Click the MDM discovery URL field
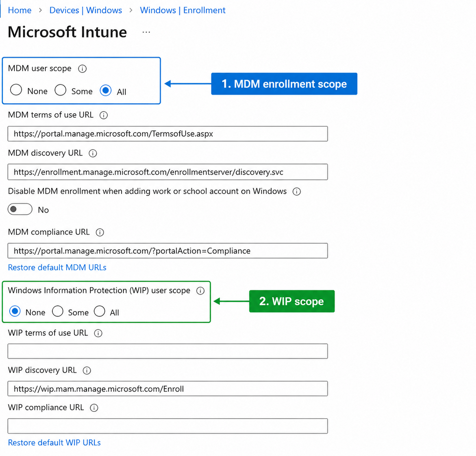 168,172
